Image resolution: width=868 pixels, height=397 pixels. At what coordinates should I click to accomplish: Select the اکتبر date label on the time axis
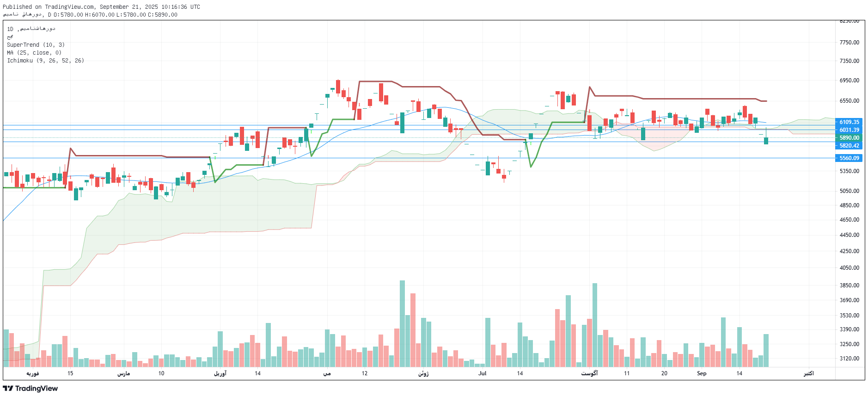(x=808, y=373)
